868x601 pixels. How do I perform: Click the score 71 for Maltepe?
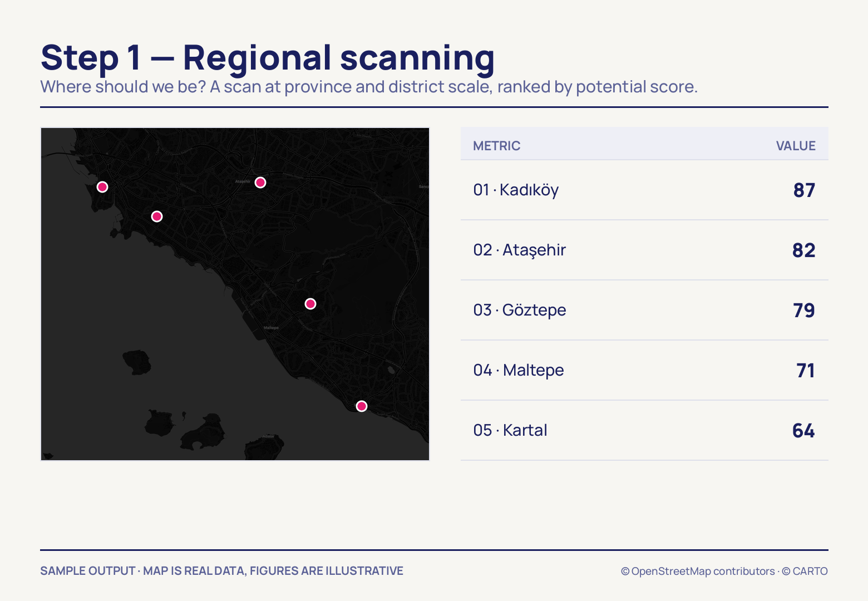[x=806, y=371]
